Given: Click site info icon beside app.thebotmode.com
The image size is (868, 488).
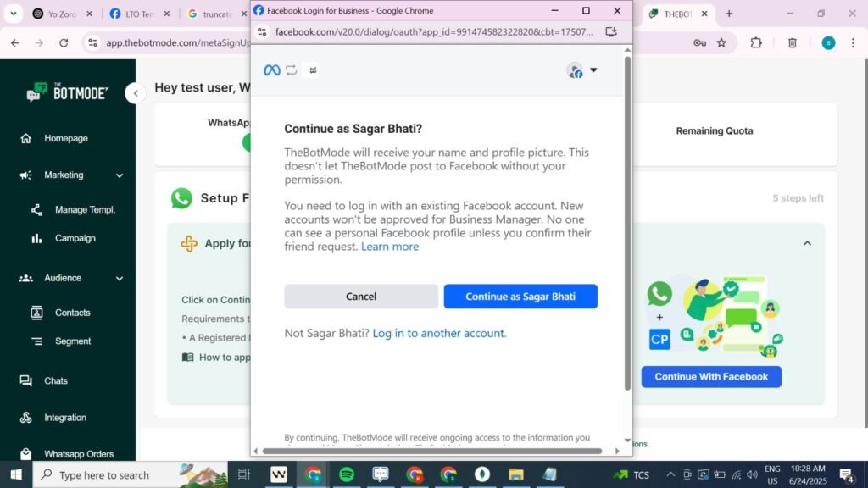Looking at the screenshot, I should click(93, 42).
